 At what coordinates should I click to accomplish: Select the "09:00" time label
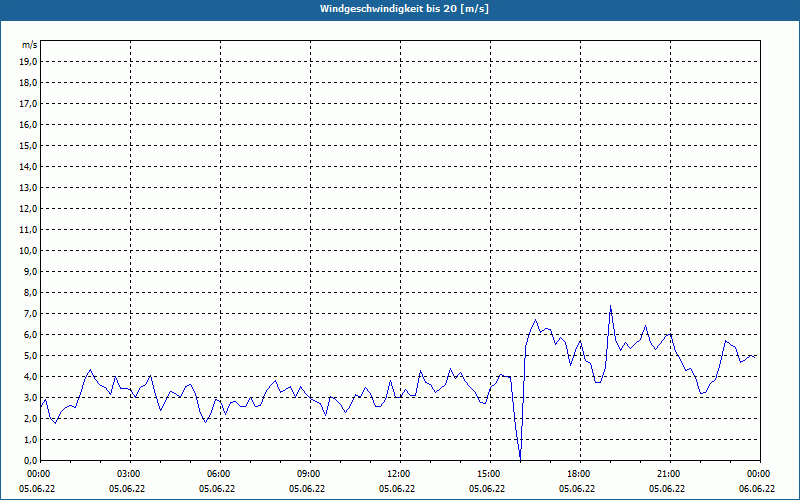point(311,474)
